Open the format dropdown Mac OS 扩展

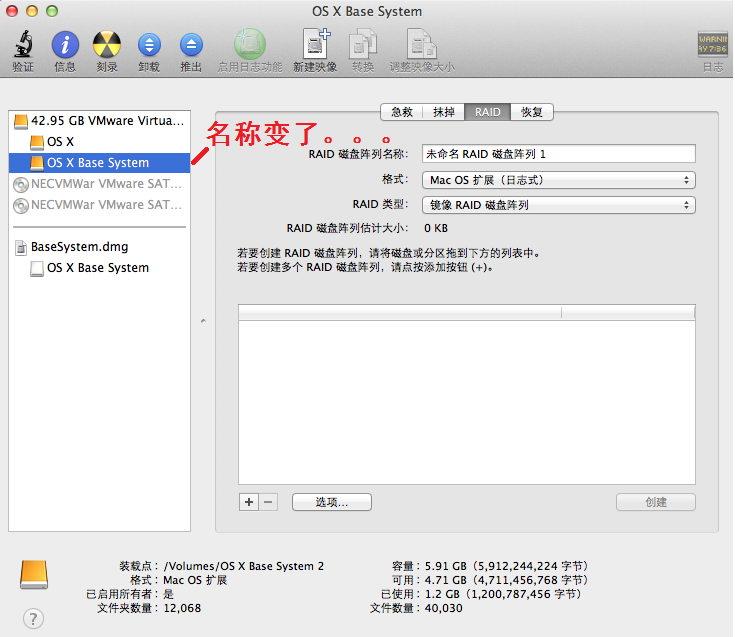coord(559,180)
